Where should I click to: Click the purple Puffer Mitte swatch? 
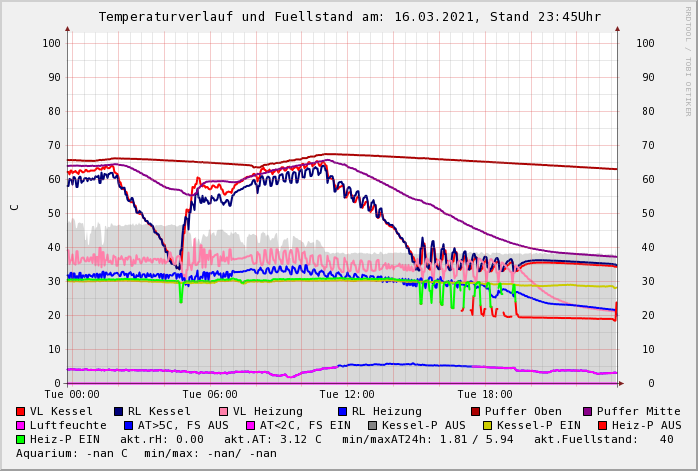tap(588, 412)
